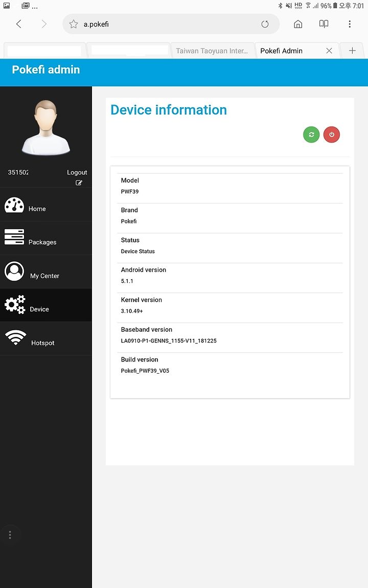Click the My Center menu label

click(44, 276)
